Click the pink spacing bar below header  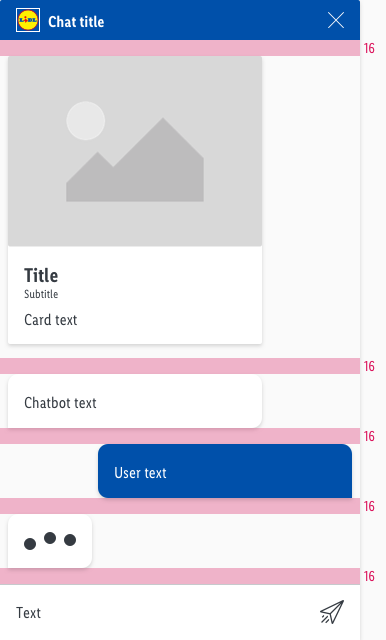(180, 48)
